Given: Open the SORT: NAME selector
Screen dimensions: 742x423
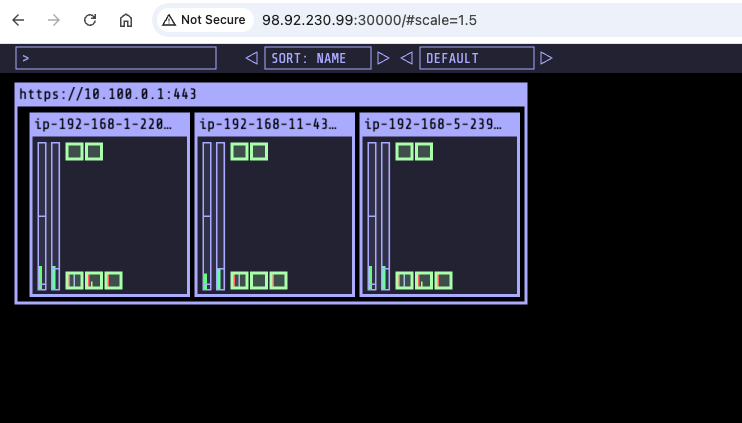Looking at the screenshot, I should (317, 58).
